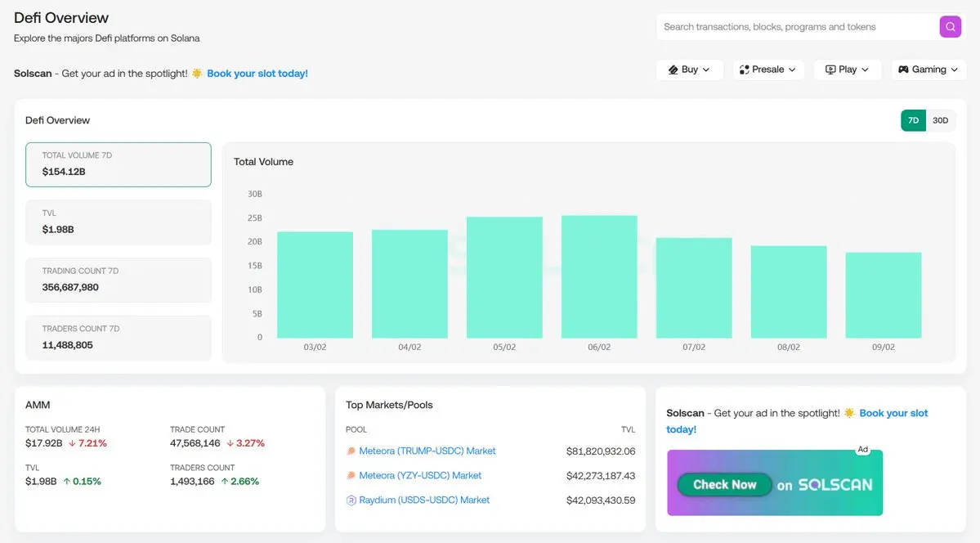Click the Presale menu icon

pyautogui.click(x=744, y=70)
